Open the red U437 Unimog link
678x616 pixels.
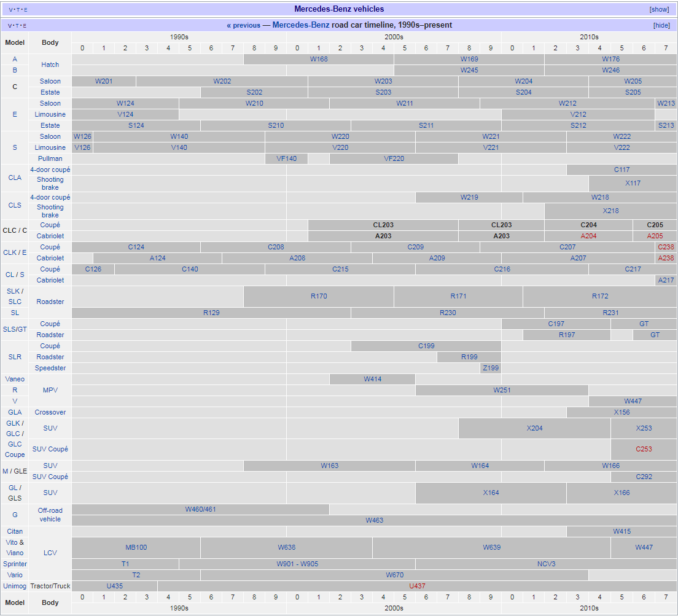coord(417,586)
